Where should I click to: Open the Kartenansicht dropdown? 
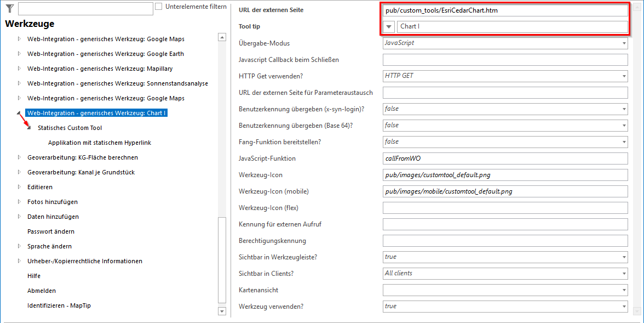pyautogui.click(x=623, y=290)
